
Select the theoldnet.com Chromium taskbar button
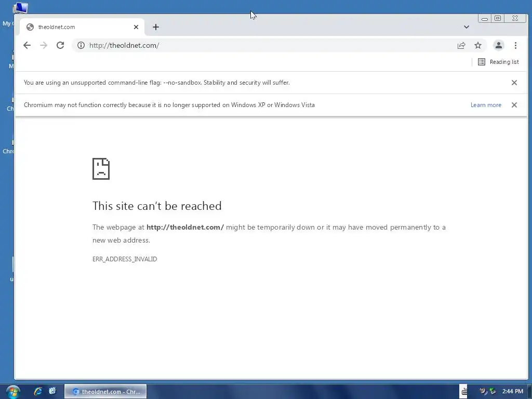click(x=105, y=392)
